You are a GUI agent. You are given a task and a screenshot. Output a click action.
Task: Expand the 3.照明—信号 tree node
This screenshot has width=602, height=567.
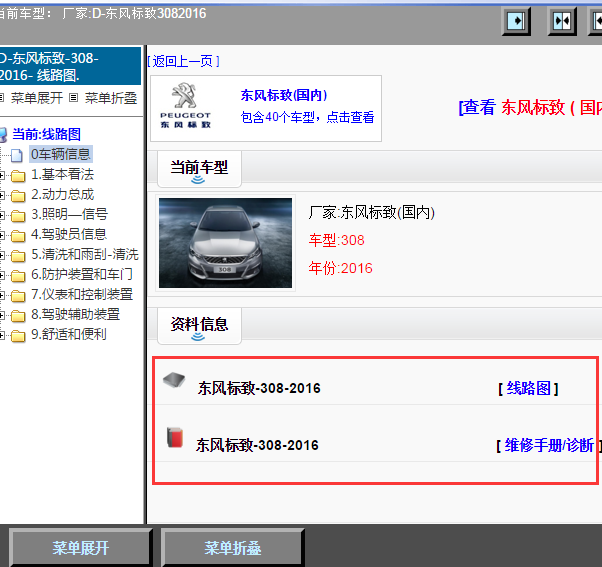coord(2,215)
